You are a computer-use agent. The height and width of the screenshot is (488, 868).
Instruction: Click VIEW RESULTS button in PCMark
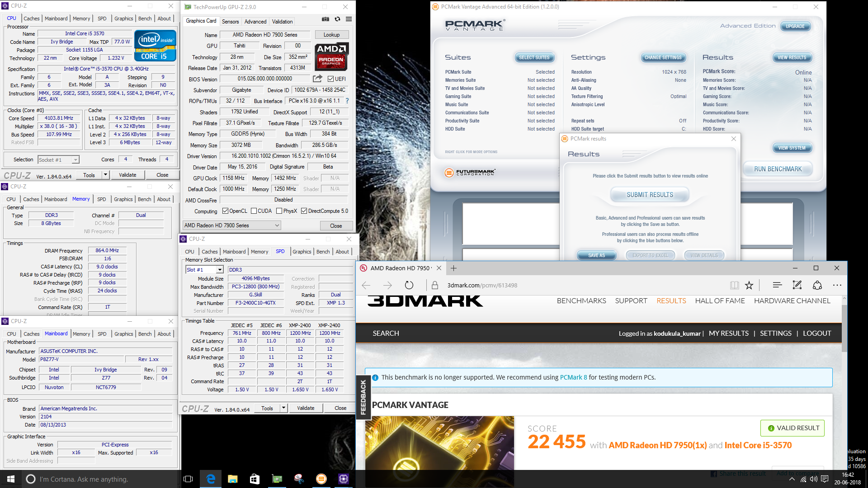click(x=792, y=57)
